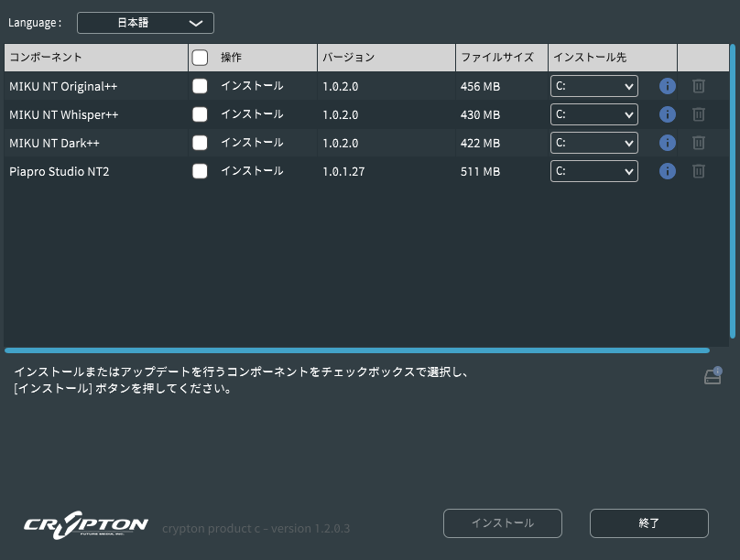Enable the MIKU NT Dark++ checkbox

200,143
